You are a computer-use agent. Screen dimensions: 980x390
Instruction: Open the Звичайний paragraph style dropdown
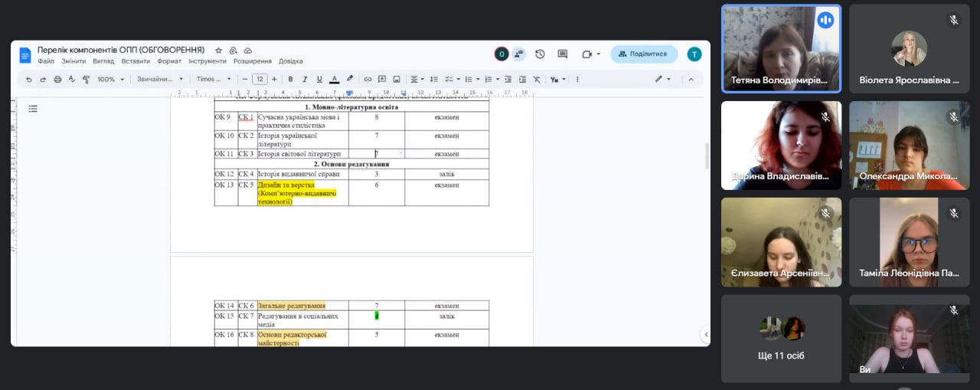(160, 79)
